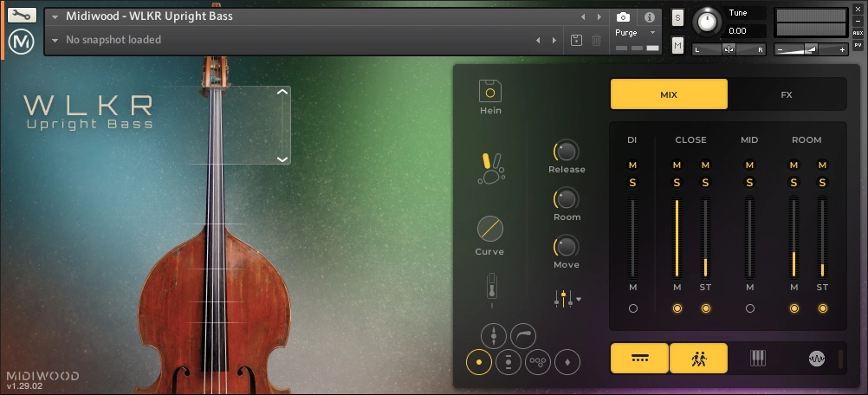Open the wrench instrument edit icon
This screenshot has height=395, width=868.
coord(22,16)
